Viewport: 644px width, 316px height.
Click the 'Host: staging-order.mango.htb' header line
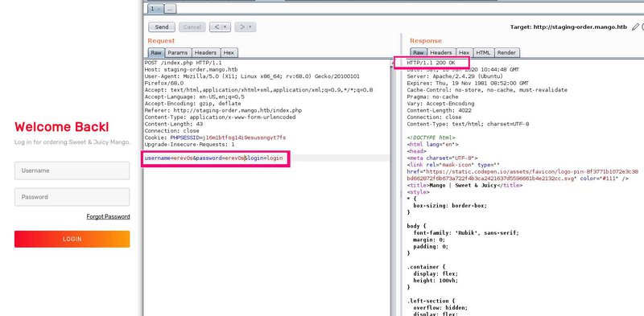point(191,70)
